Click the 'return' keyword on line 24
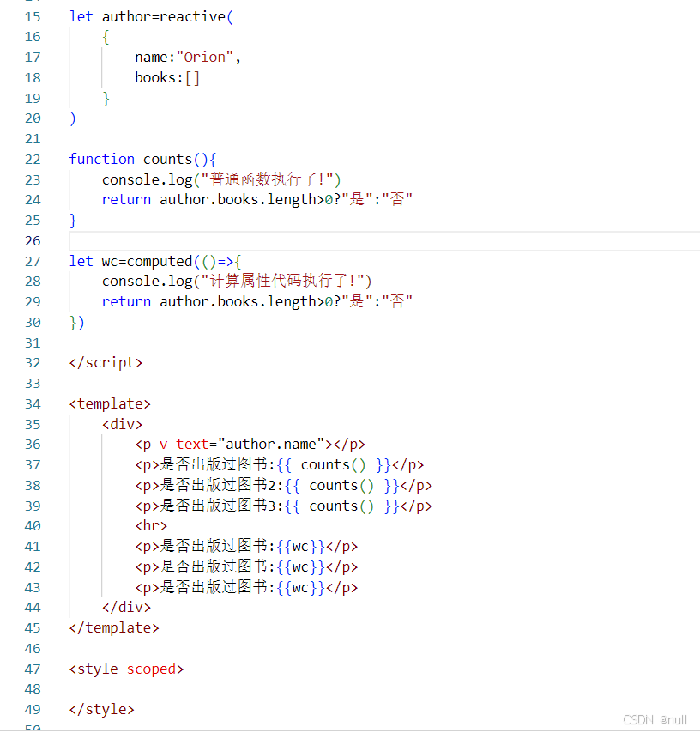Screen dimensions: 700x733 [x=126, y=200]
